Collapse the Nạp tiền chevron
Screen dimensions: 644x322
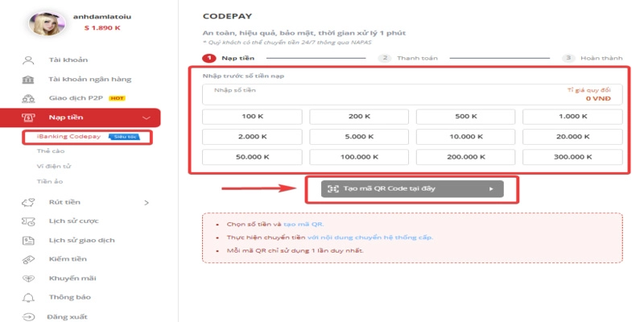147,118
